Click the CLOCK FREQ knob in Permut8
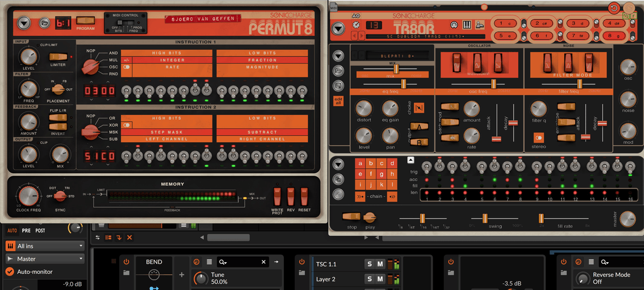Screen dimensions: 644x290 (28, 196)
